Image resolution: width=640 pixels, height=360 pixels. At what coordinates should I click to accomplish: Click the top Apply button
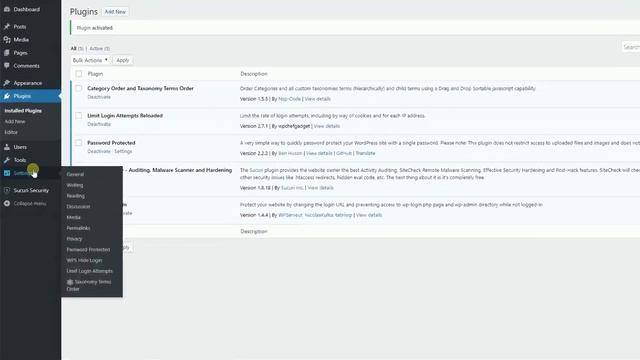coord(123,60)
